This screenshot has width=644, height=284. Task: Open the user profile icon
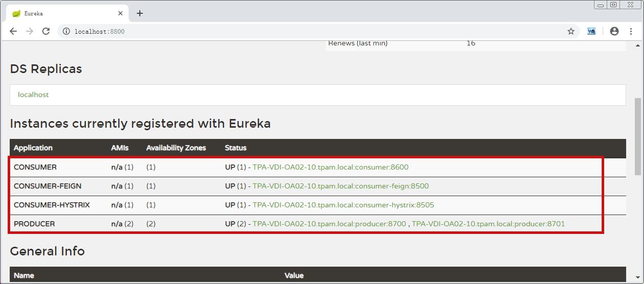614,31
